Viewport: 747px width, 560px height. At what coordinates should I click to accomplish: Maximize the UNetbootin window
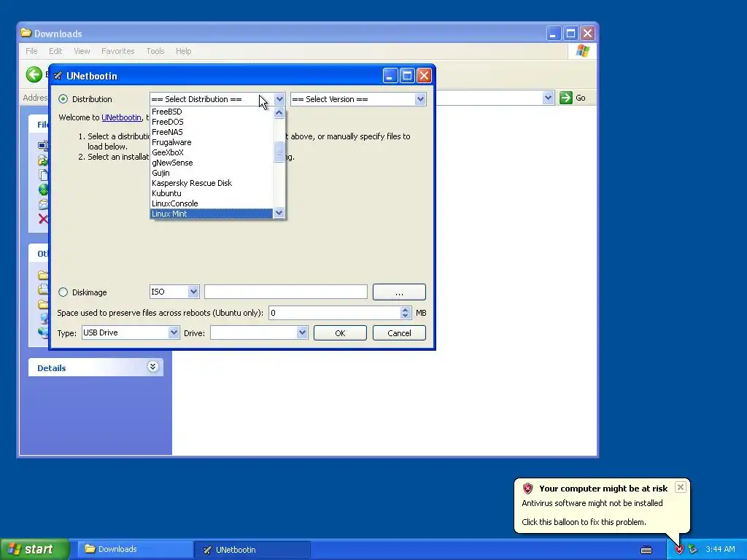pos(407,76)
